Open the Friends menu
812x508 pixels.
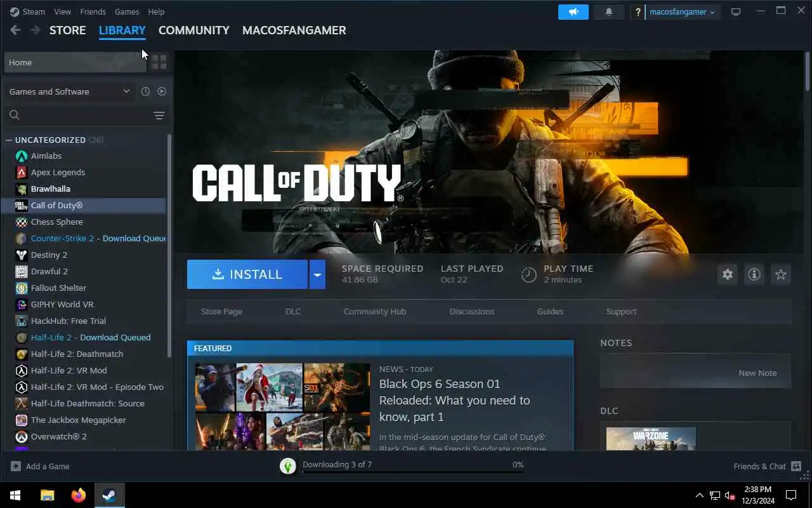(93, 11)
